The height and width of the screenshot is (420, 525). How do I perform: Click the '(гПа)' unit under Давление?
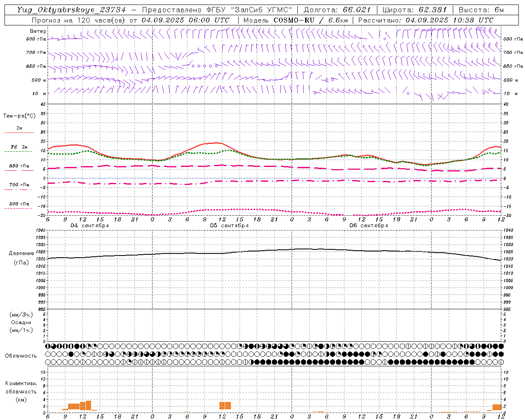click(x=21, y=263)
